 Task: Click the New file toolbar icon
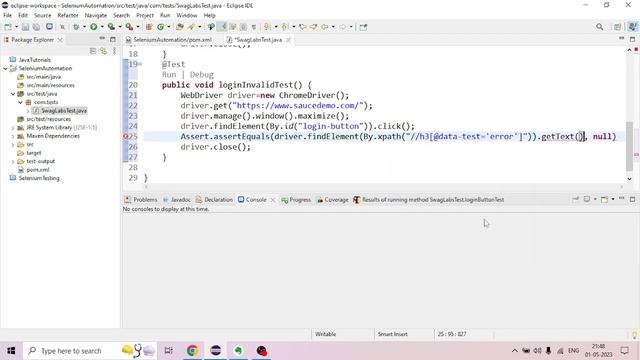[x=8, y=27]
